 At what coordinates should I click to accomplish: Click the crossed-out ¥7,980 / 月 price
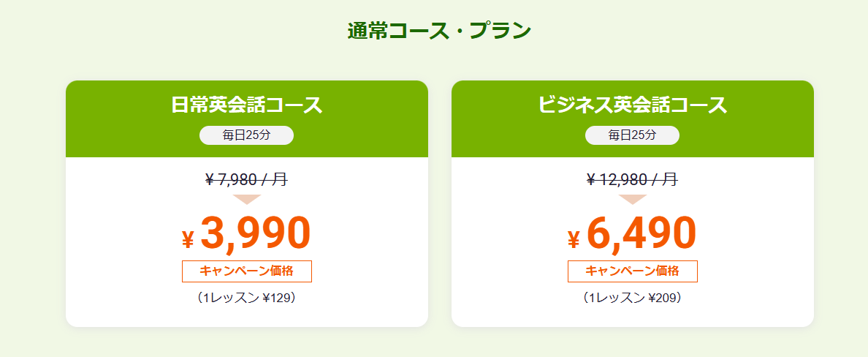coord(246,179)
